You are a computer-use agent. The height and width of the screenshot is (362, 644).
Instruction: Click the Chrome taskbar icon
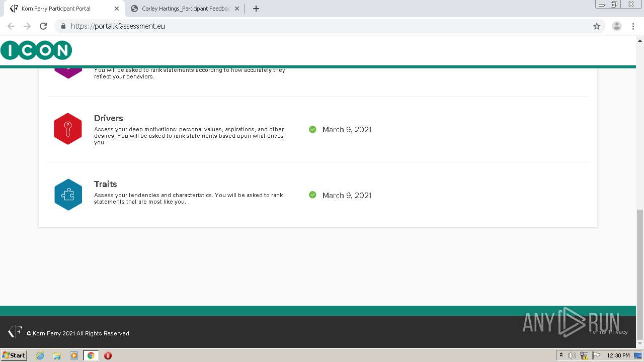coord(91,355)
